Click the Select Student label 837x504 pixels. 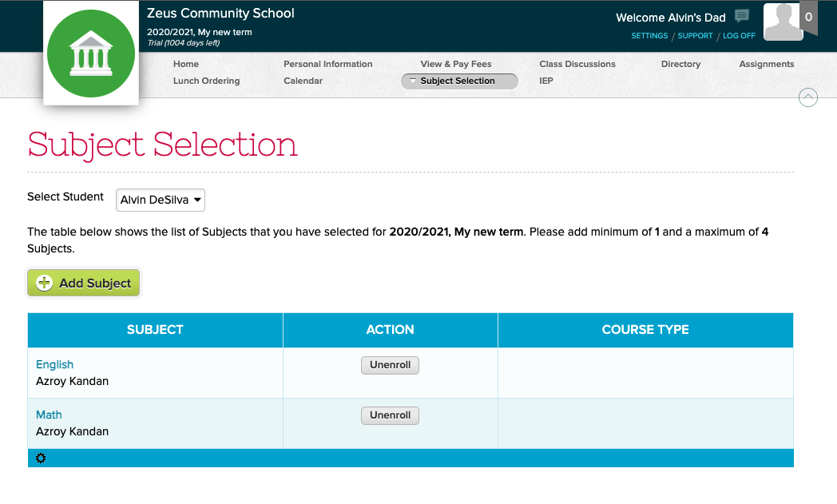[65, 197]
